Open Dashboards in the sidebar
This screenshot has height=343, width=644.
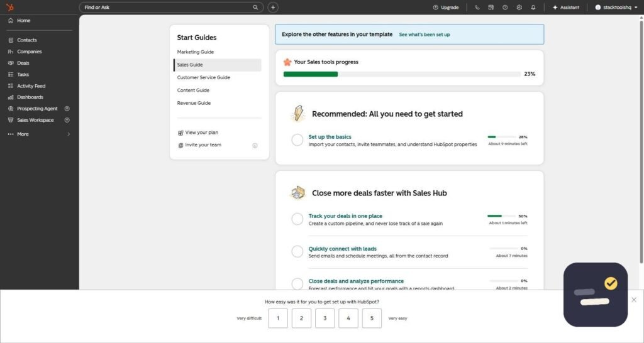click(30, 97)
